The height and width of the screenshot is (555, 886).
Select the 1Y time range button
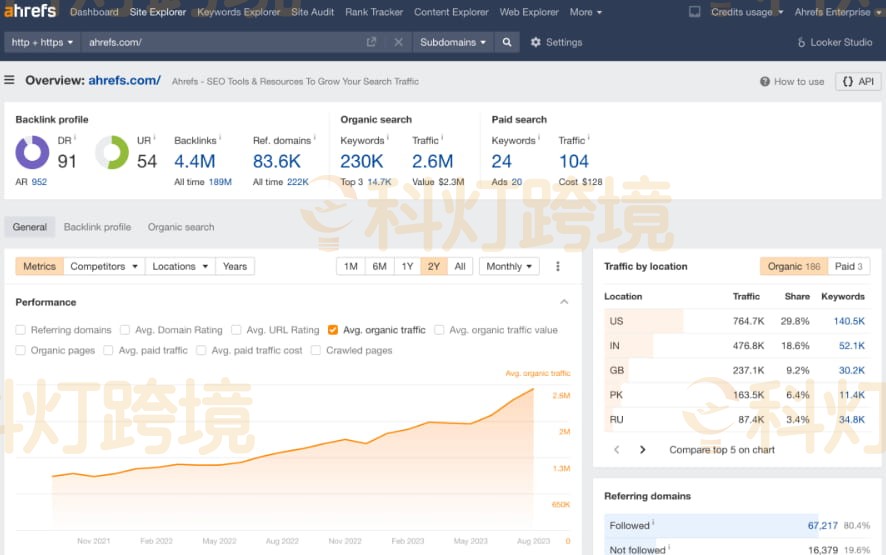[407, 266]
